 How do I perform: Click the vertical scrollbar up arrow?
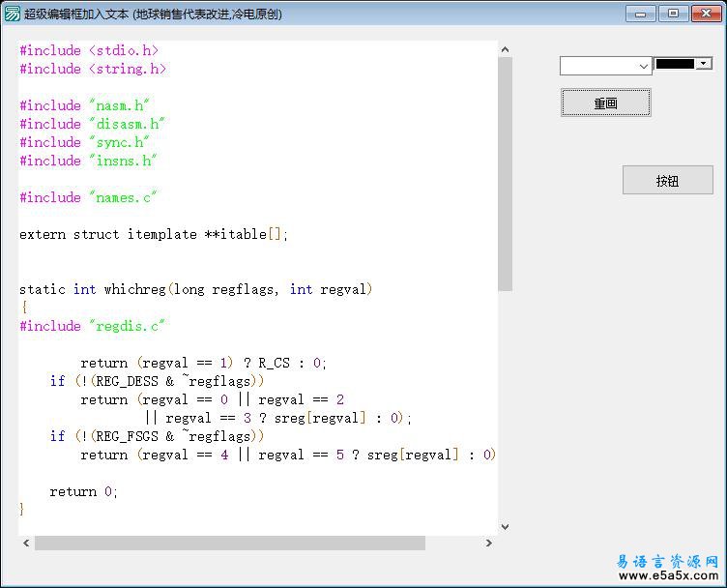pos(505,49)
